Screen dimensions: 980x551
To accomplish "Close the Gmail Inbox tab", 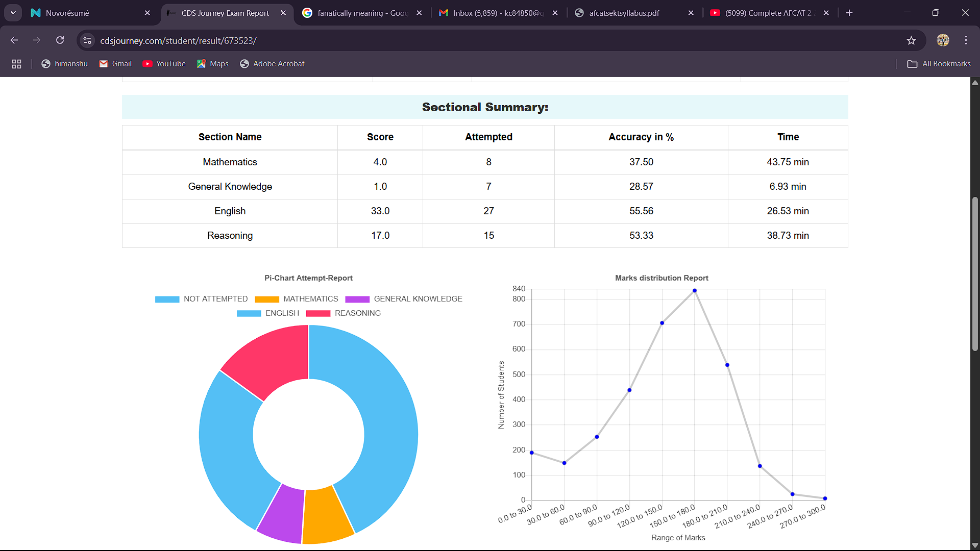I will click(555, 13).
